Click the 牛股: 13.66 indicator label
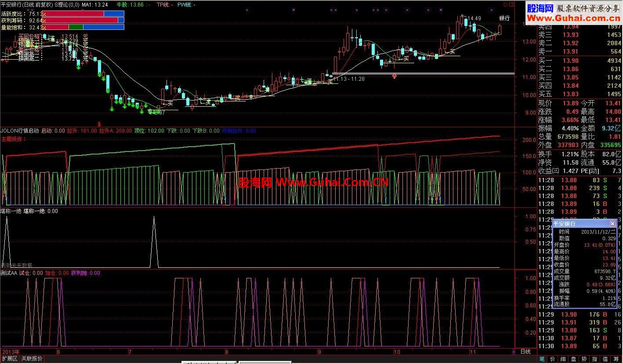Image resolution: width=623 pixels, height=364 pixels. click(131, 4)
